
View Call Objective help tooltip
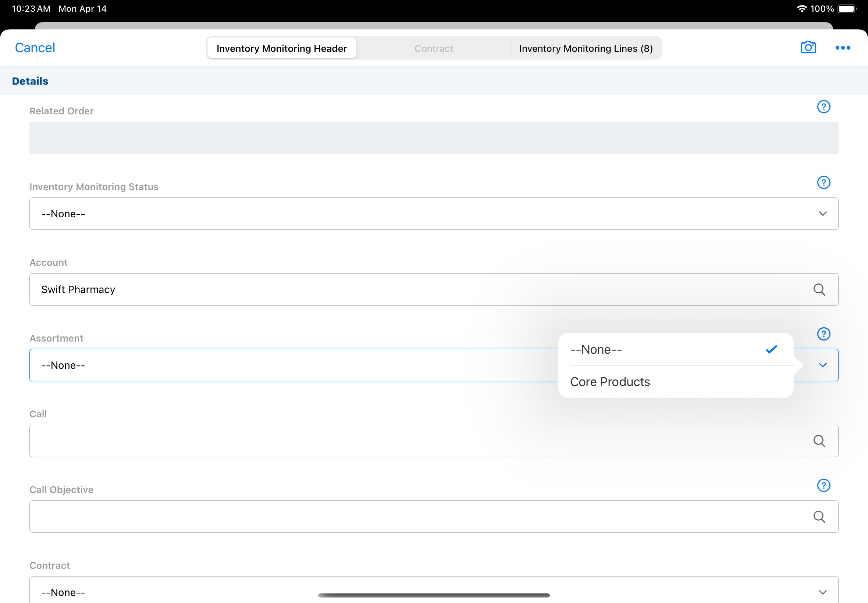[823, 485]
